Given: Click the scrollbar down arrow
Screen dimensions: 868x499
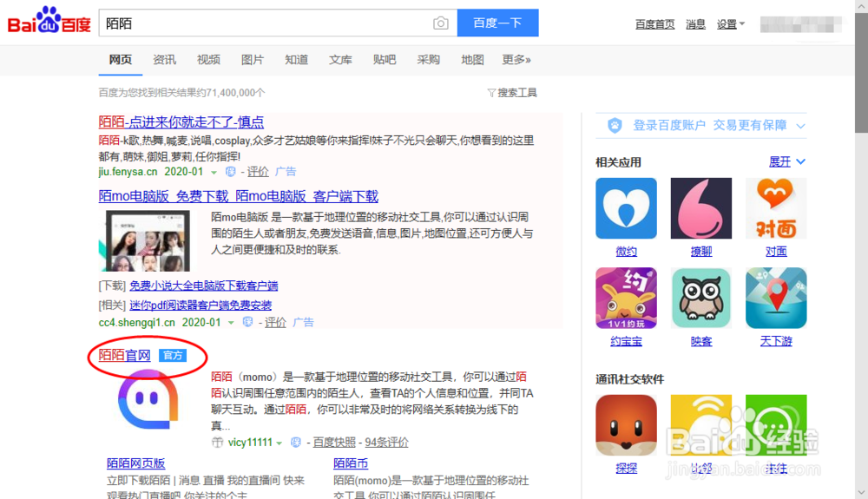Looking at the screenshot, I should coord(861,492).
